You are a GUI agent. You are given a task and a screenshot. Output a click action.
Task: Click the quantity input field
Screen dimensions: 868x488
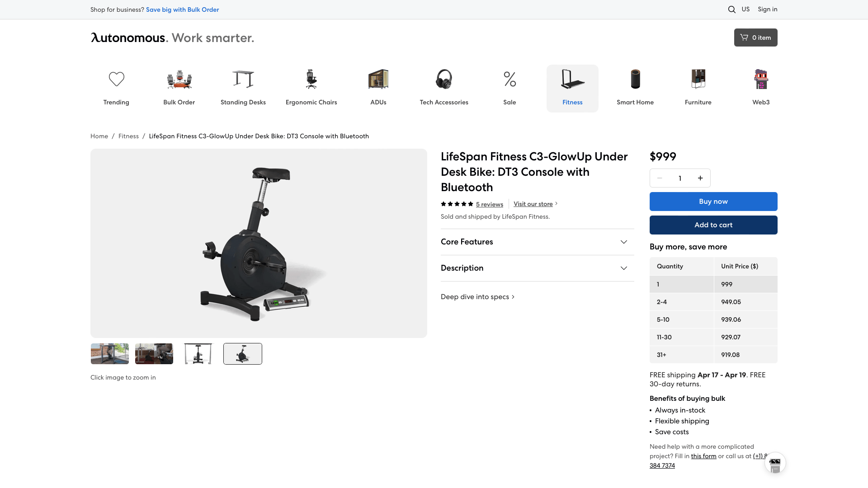pos(680,178)
